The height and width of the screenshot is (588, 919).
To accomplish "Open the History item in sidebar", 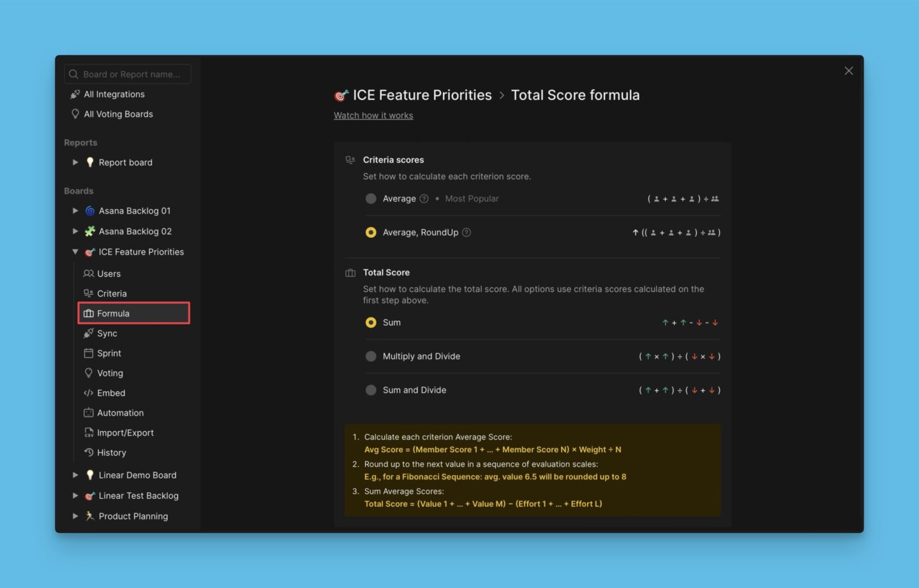I will tap(111, 453).
